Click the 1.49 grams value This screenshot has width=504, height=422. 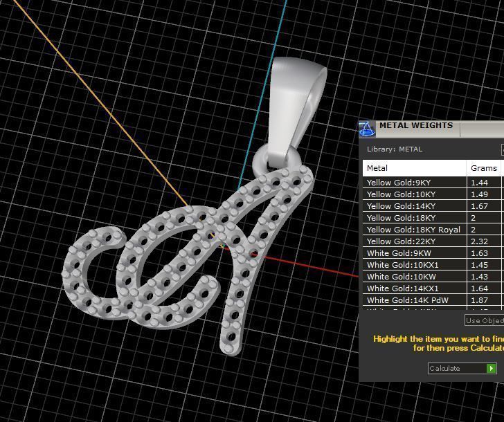point(479,194)
